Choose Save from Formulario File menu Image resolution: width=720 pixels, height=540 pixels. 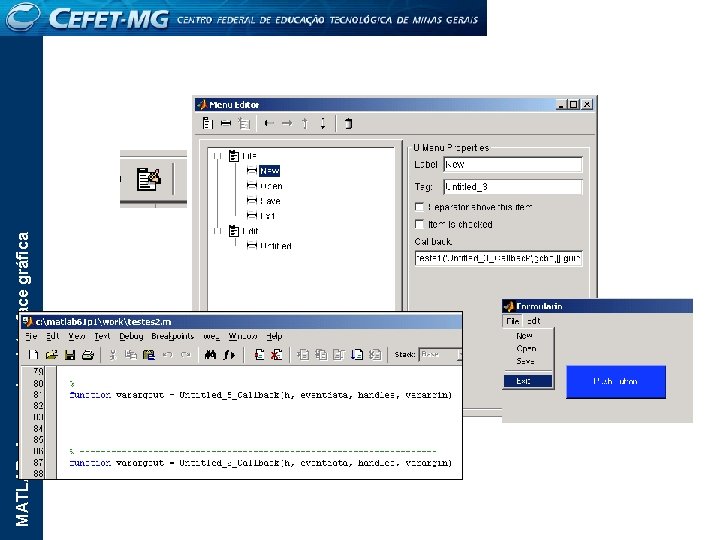pos(525,361)
